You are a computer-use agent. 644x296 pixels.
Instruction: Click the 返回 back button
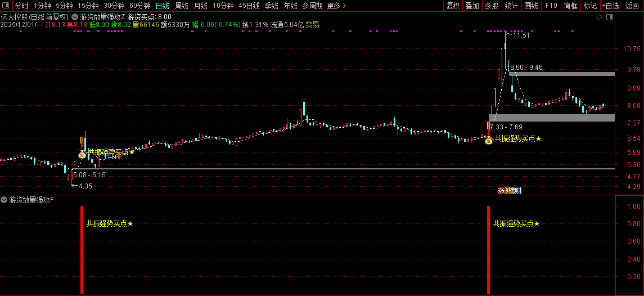(x=632, y=6)
